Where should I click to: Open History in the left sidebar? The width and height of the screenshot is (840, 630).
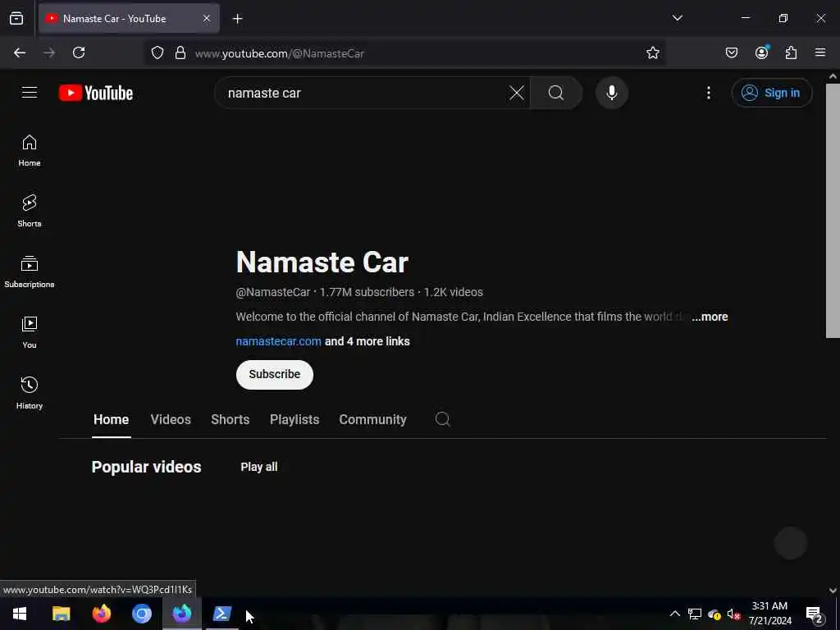pyautogui.click(x=30, y=393)
